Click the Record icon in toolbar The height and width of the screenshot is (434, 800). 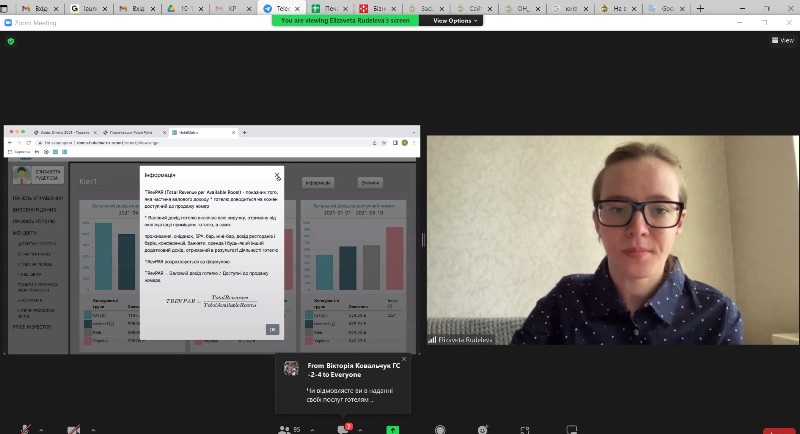(x=440, y=429)
